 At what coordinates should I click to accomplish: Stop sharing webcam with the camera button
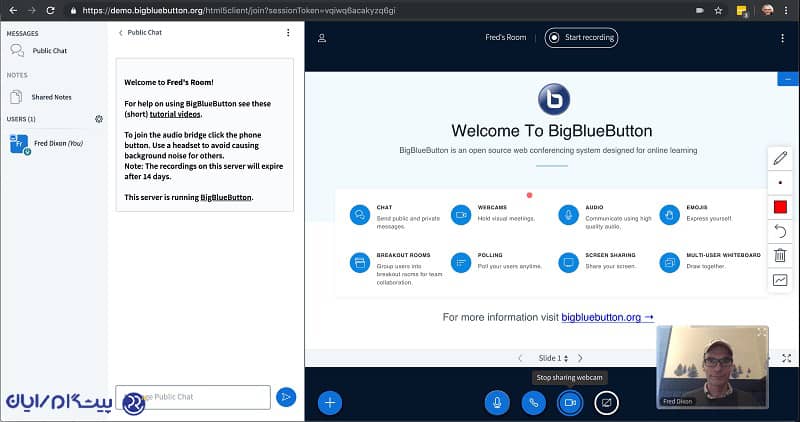570,403
